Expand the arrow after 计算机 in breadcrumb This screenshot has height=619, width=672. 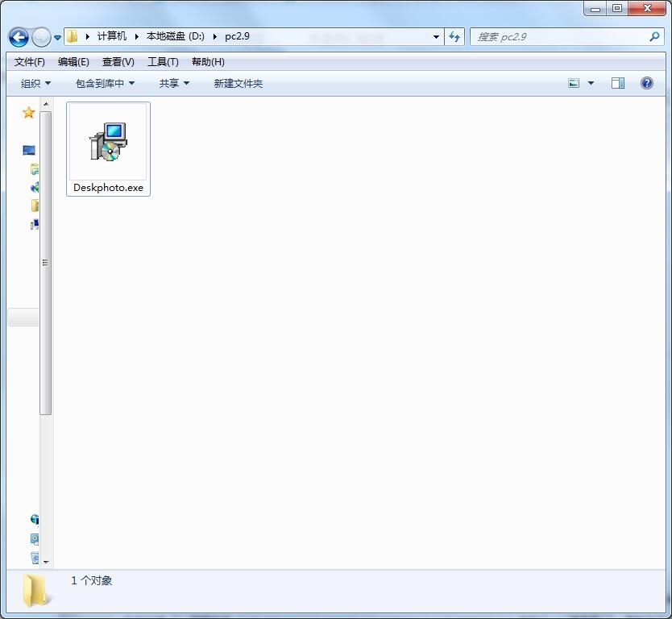137,36
